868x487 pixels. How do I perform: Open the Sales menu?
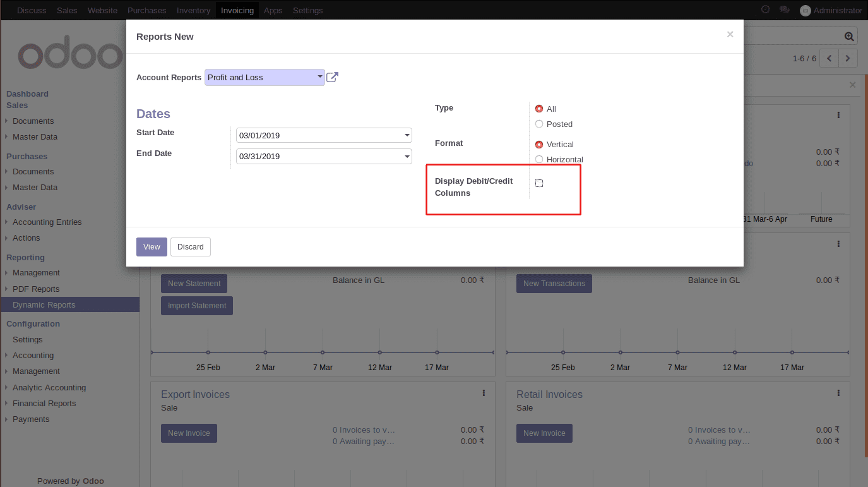(67, 10)
